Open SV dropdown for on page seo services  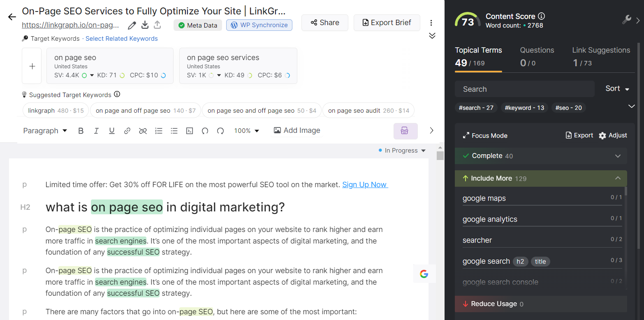[219, 75]
